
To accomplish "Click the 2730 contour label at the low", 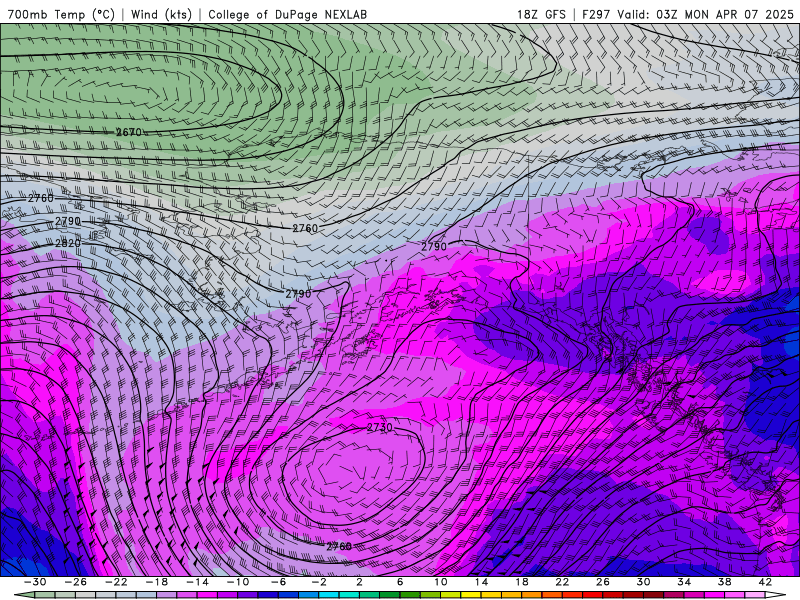I will pos(380,428).
